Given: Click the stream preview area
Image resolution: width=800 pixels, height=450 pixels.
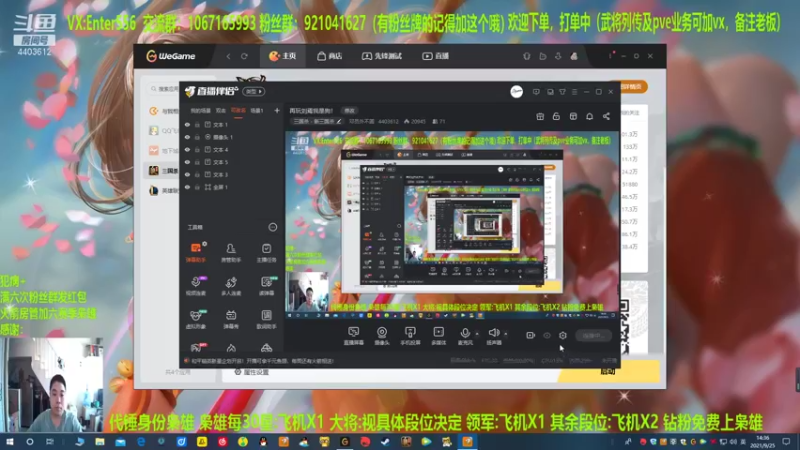Looking at the screenshot, I should (452, 226).
